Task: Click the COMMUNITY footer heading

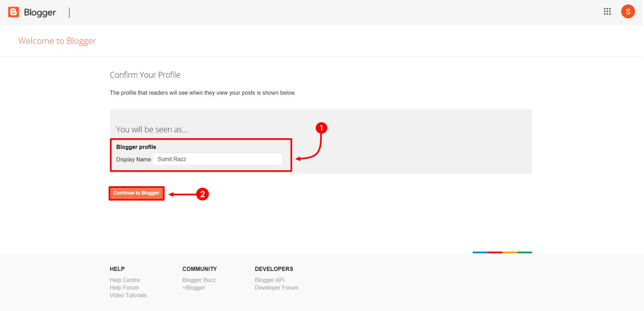Action: pyautogui.click(x=200, y=269)
